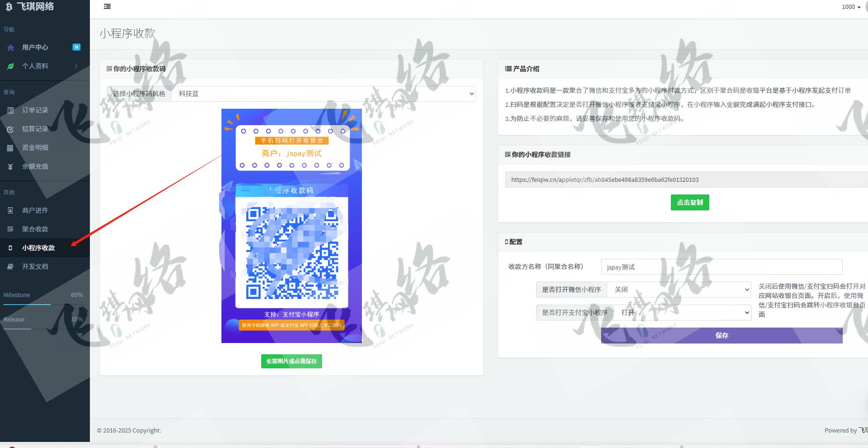Open the 1000 user account dropdown
This screenshot has width=868, height=448.
[x=851, y=7]
